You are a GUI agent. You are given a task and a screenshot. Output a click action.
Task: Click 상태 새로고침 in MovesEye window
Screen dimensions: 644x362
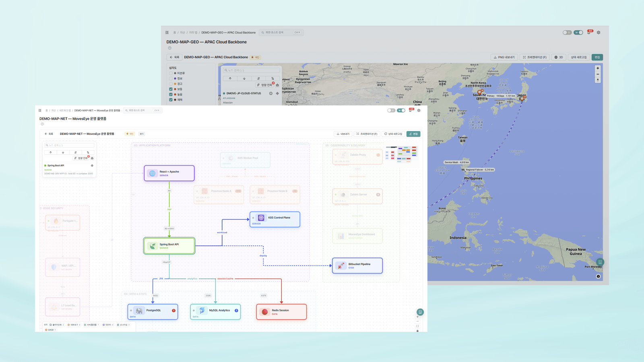click(393, 134)
